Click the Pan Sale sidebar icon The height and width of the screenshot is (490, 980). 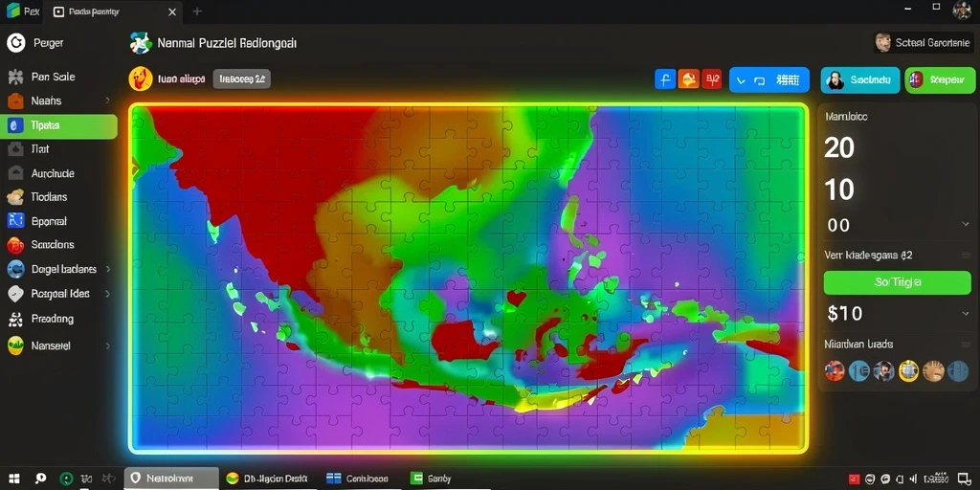[x=15, y=78]
